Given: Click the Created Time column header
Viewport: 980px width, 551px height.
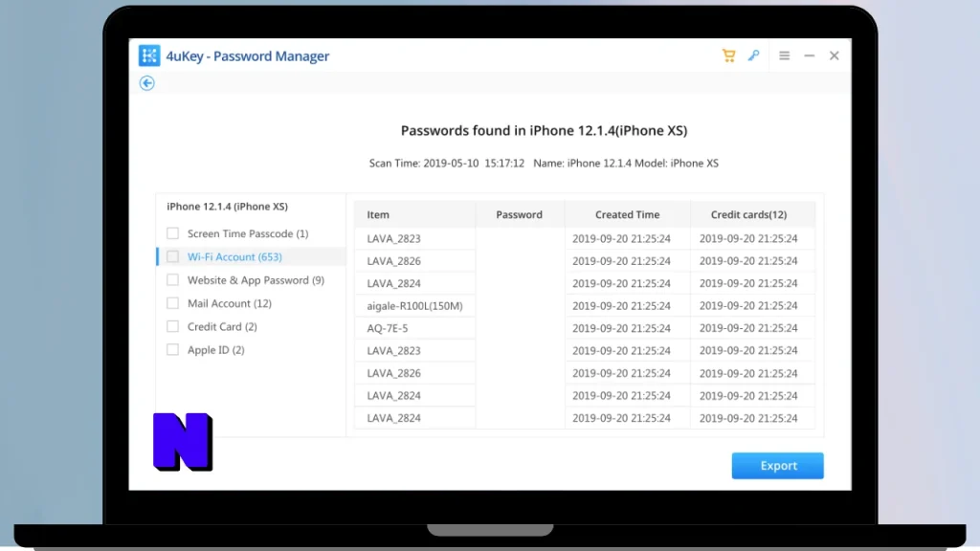Looking at the screenshot, I should pyautogui.click(x=627, y=214).
